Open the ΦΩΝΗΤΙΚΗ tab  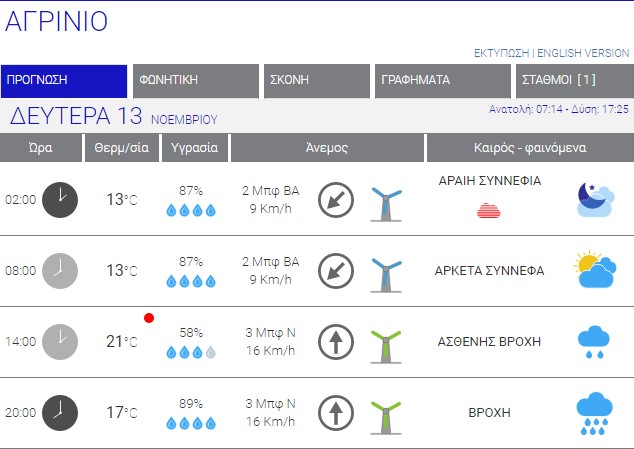click(196, 81)
